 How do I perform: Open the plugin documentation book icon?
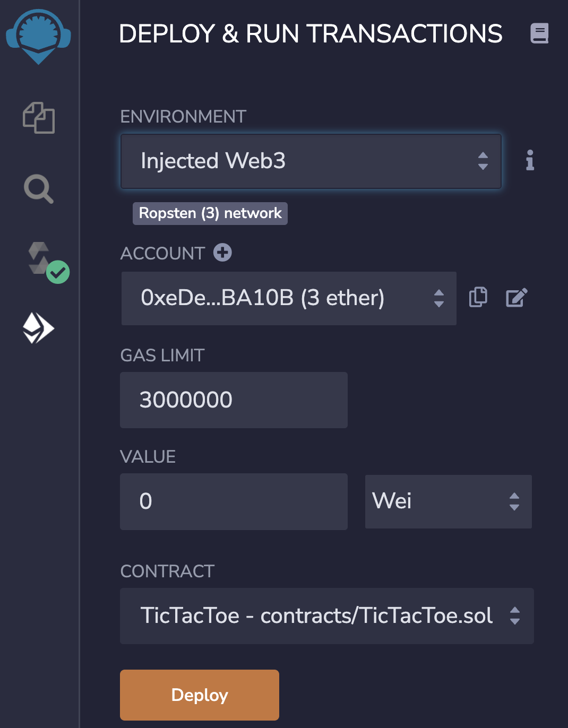coord(539,33)
